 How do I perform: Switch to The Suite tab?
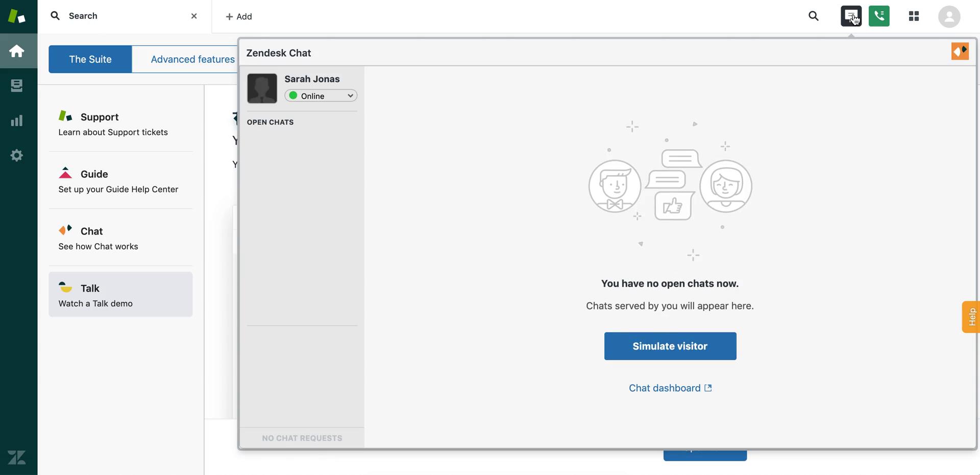tap(90, 59)
